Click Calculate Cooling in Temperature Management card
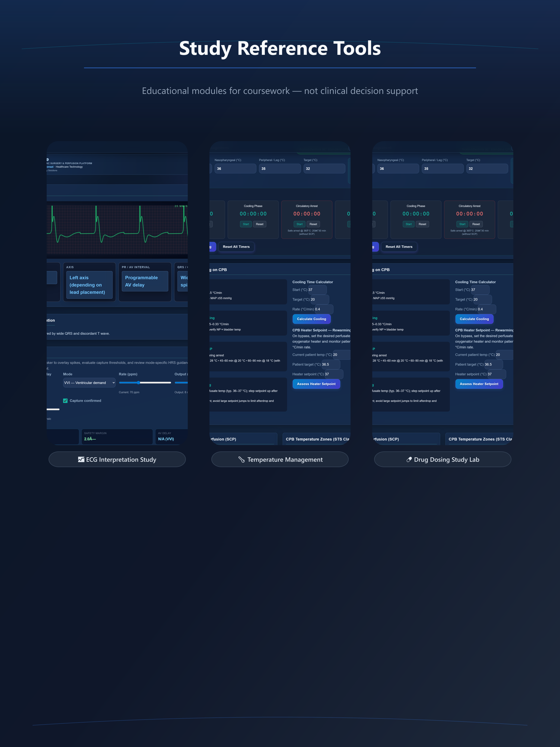 coord(311,319)
